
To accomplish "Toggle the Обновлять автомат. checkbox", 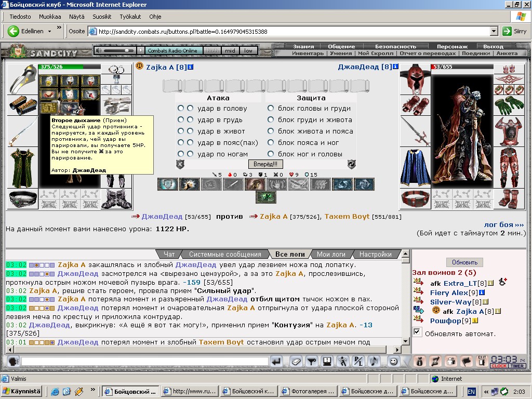I will point(417,332).
